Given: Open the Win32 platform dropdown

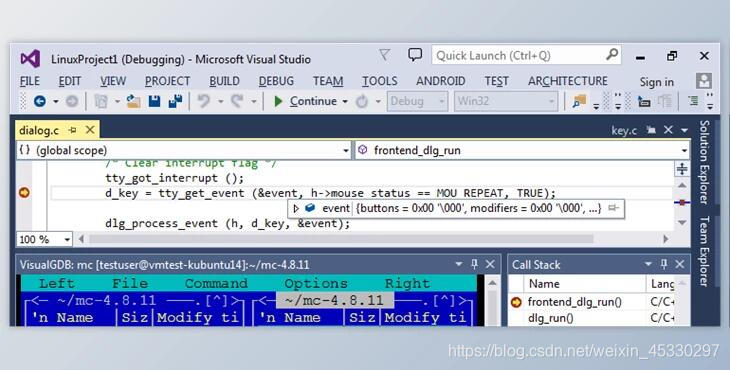Looking at the screenshot, I should tap(506, 101).
